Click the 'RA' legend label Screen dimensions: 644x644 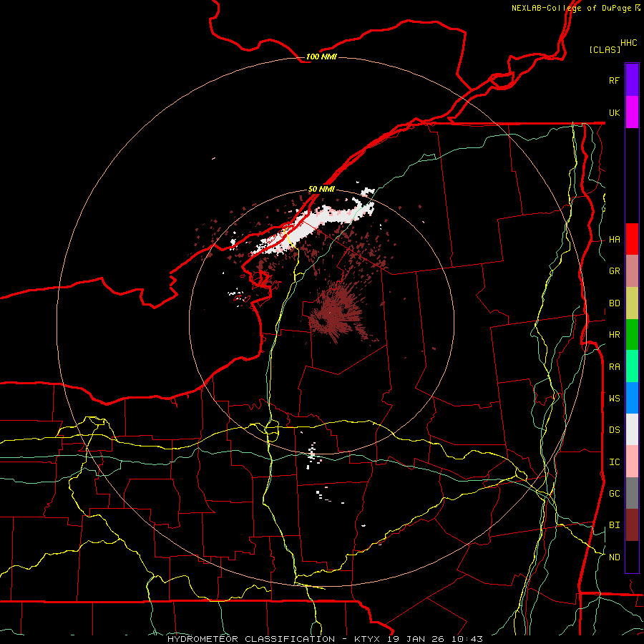click(614, 367)
